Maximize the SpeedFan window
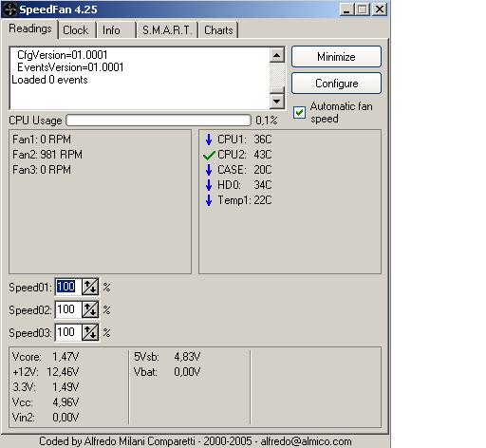Screen dimensions: 486x448 pyautogui.click(x=363, y=9)
